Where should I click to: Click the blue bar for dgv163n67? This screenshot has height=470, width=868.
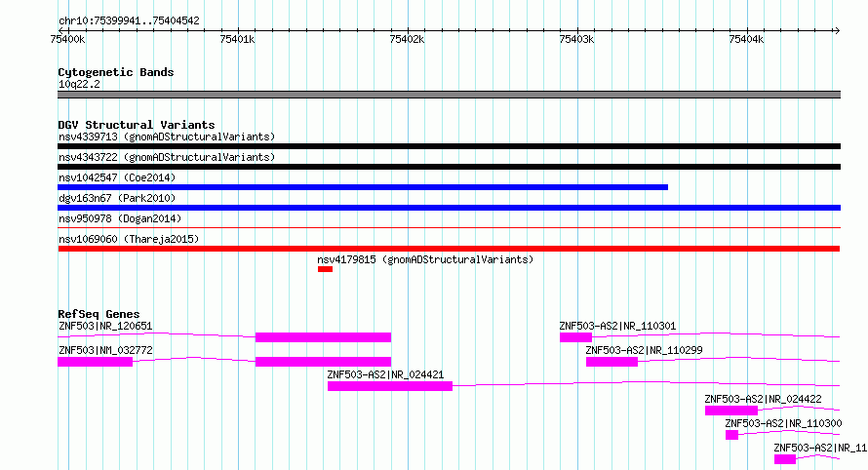coord(449,208)
